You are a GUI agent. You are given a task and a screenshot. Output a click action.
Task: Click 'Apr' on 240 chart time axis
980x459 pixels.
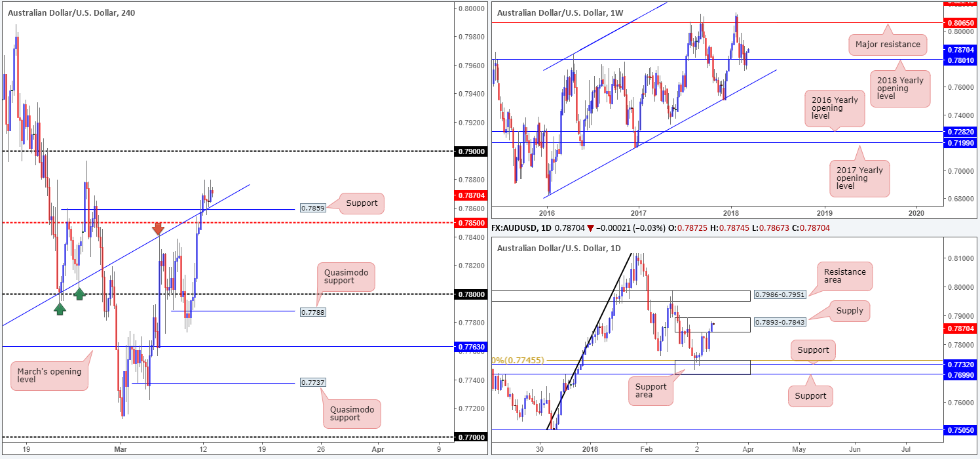point(378,450)
